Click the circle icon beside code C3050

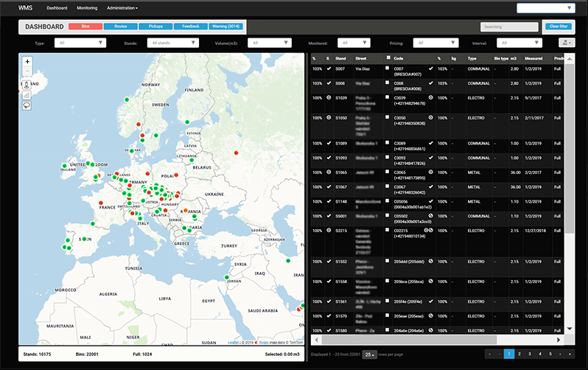(x=431, y=117)
